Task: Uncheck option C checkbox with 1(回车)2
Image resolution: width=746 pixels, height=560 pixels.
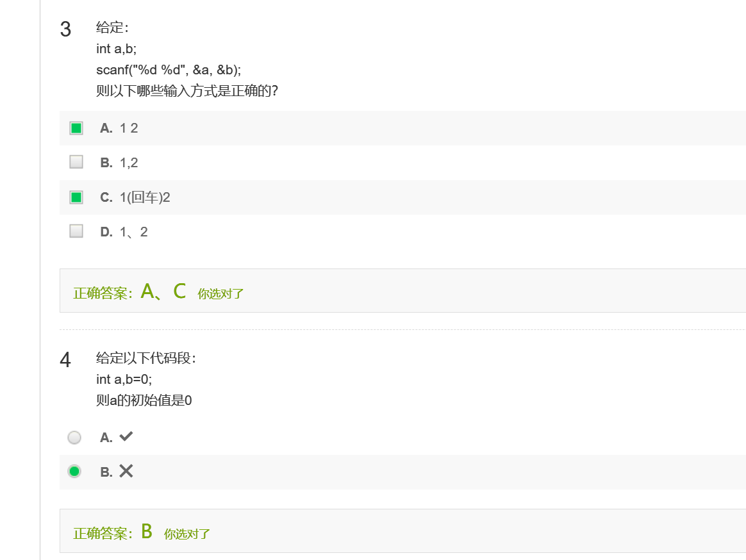Action: 76,197
